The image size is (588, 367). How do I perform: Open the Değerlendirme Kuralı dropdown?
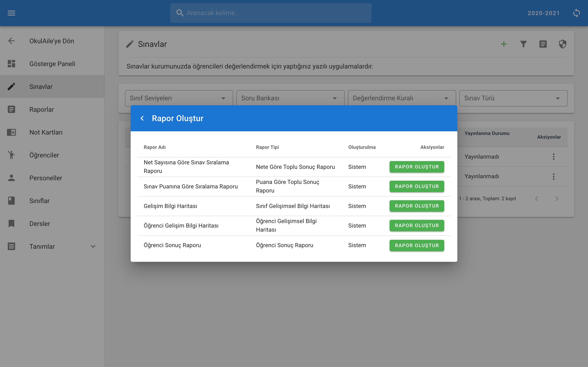click(401, 98)
